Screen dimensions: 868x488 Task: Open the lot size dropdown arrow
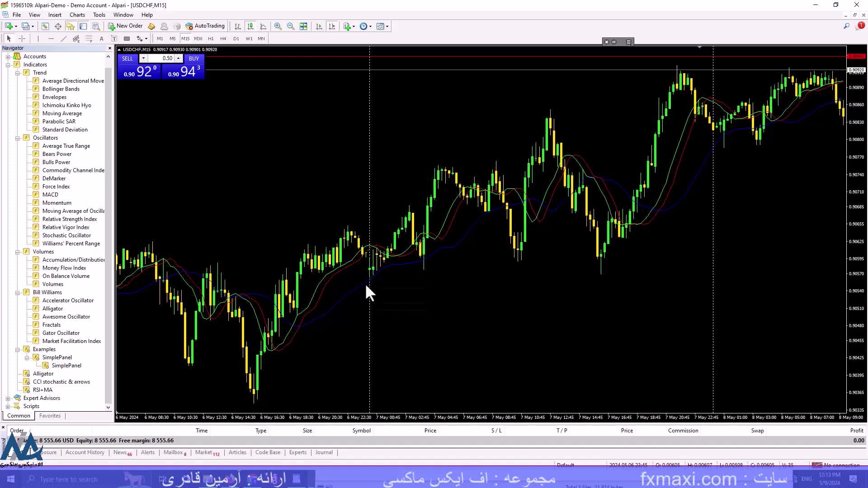pyautogui.click(x=143, y=58)
